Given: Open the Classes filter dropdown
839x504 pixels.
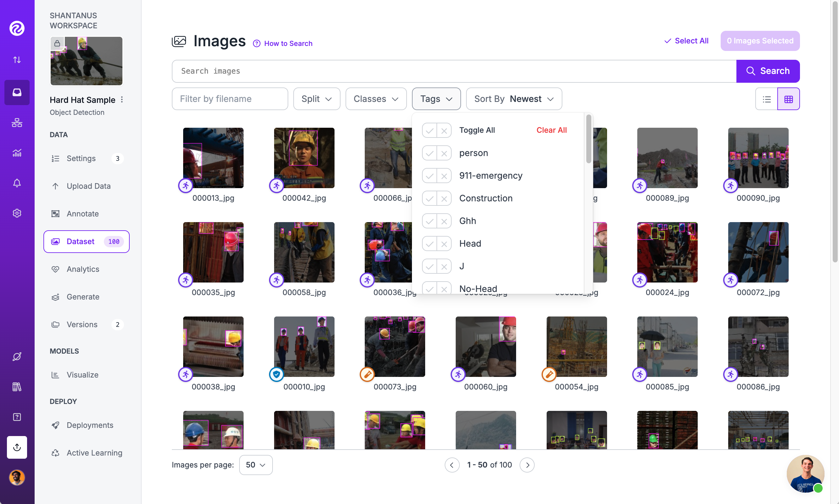Looking at the screenshot, I should 376,99.
